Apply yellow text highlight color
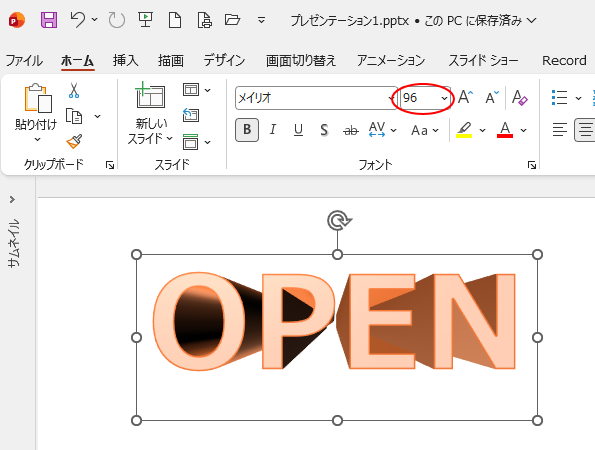Screen dimensions: 595x450 [x=464, y=130]
